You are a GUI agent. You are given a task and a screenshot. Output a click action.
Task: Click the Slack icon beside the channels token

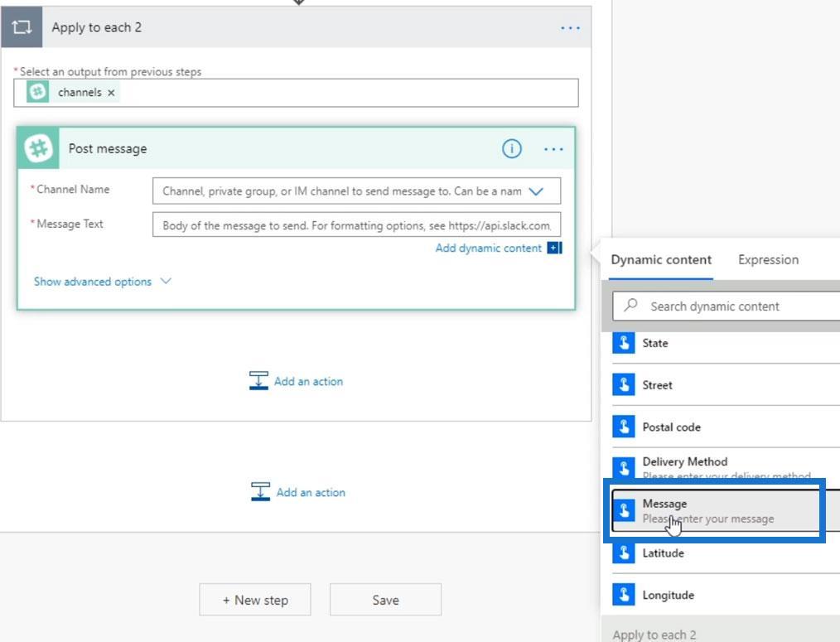pyautogui.click(x=37, y=92)
